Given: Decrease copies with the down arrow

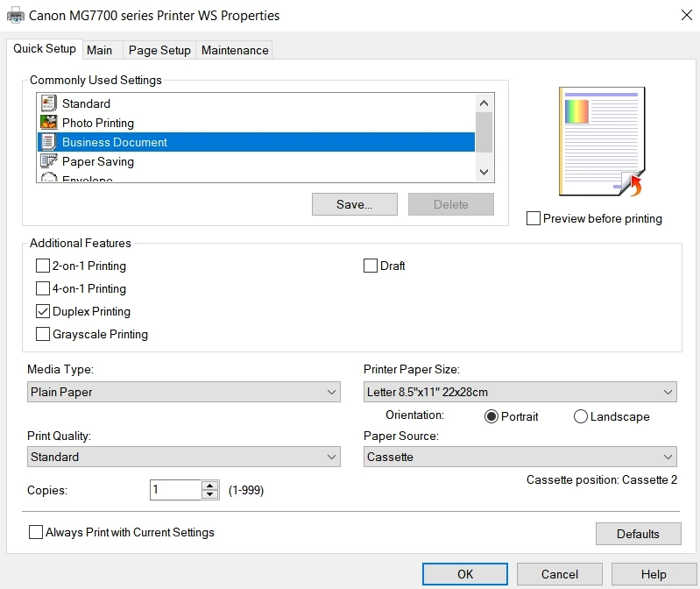Looking at the screenshot, I should click(209, 495).
